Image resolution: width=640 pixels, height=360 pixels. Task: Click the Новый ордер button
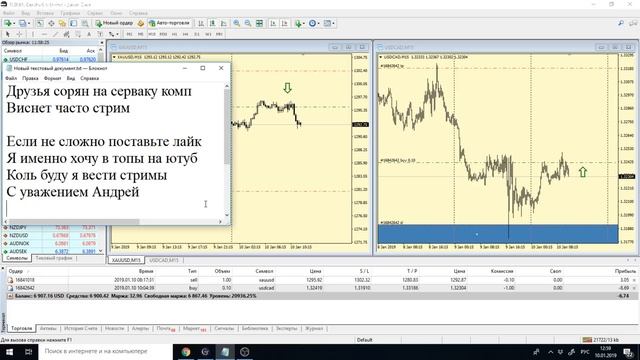coord(114,23)
